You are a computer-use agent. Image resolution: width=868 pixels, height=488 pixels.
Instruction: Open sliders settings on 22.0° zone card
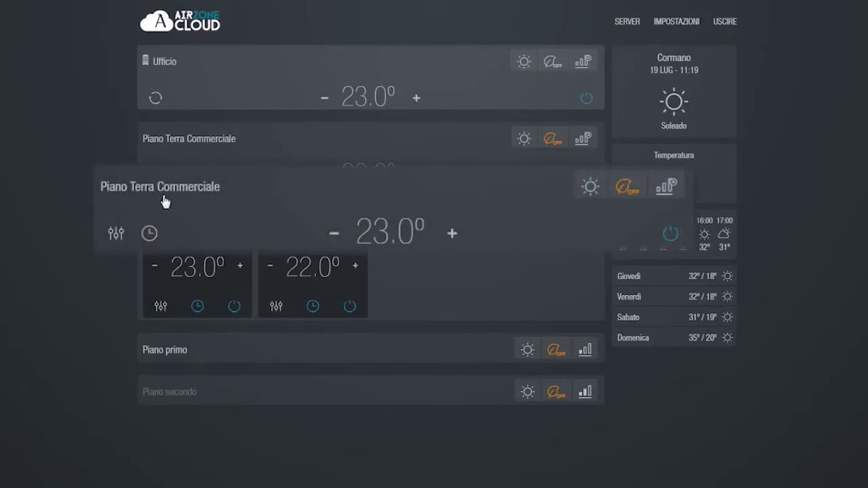pos(276,306)
